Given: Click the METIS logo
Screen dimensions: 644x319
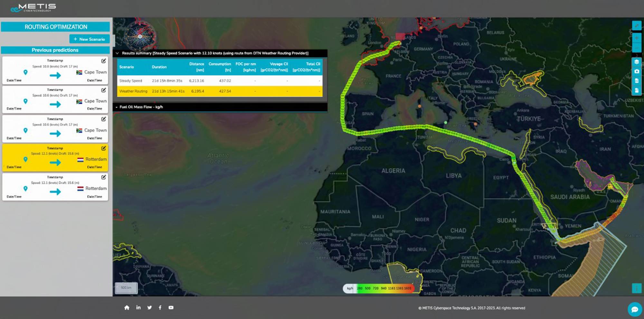Looking at the screenshot, I should (33, 8).
